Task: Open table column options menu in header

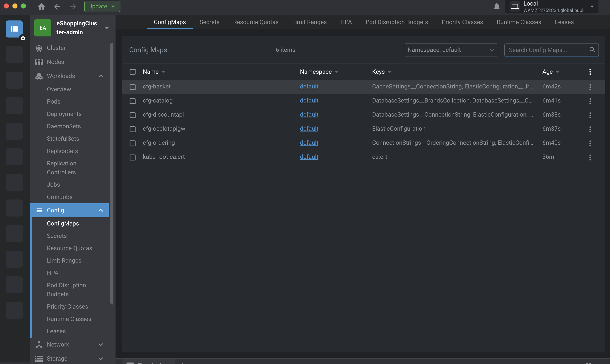Action: coord(590,72)
